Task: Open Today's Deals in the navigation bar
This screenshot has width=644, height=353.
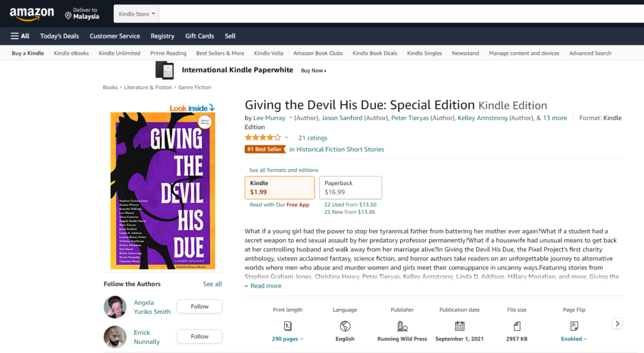Action: pyautogui.click(x=60, y=36)
